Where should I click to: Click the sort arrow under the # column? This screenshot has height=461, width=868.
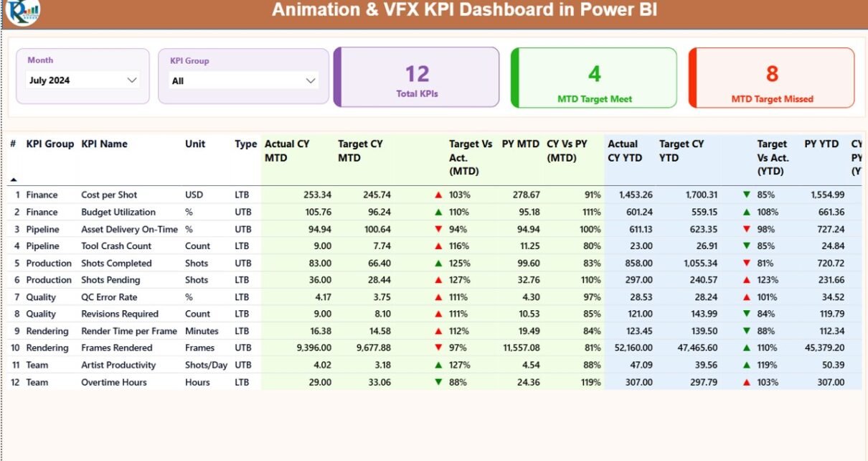[x=14, y=179]
